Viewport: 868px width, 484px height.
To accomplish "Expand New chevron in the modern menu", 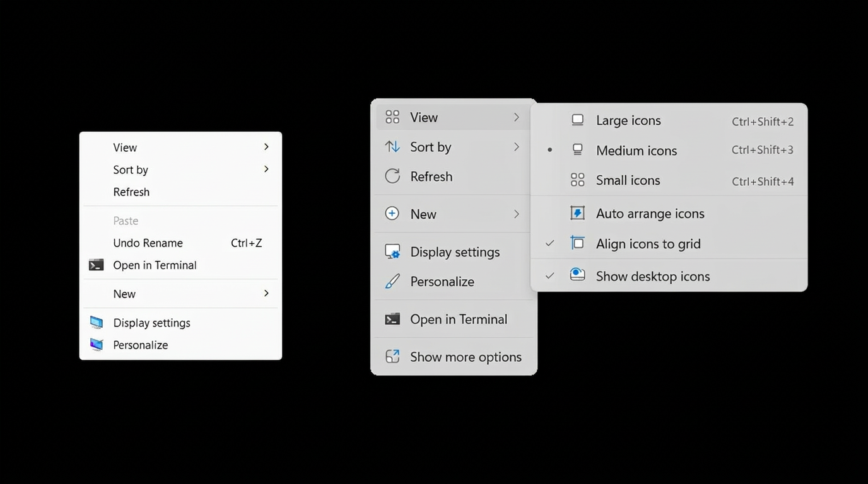I will click(516, 214).
